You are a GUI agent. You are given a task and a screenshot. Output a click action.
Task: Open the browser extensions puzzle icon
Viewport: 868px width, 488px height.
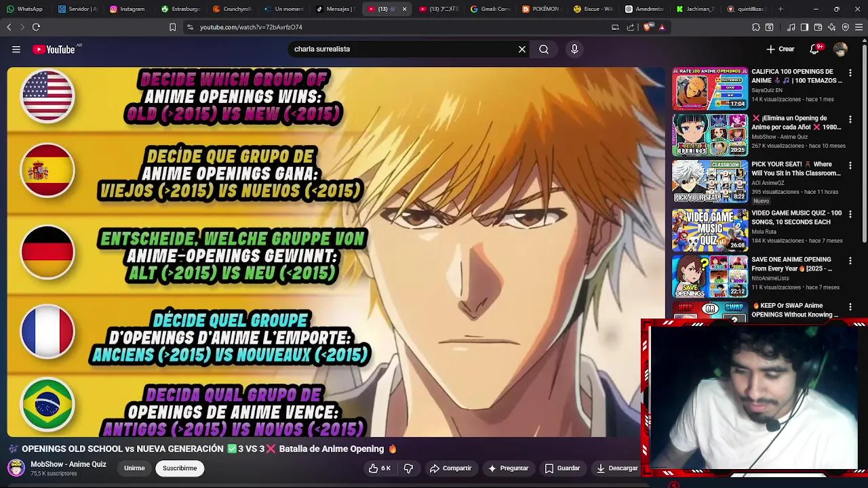pos(756,27)
